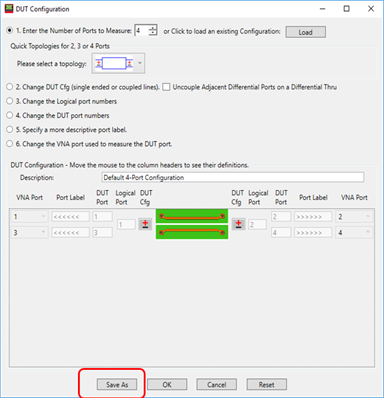
Task: Select option 1 Enter the Number of Ports
Action: [x=10, y=30]
